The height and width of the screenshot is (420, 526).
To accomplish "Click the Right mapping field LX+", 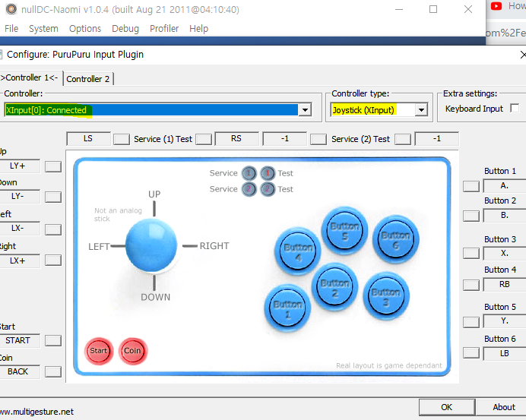I will point(20,261).
